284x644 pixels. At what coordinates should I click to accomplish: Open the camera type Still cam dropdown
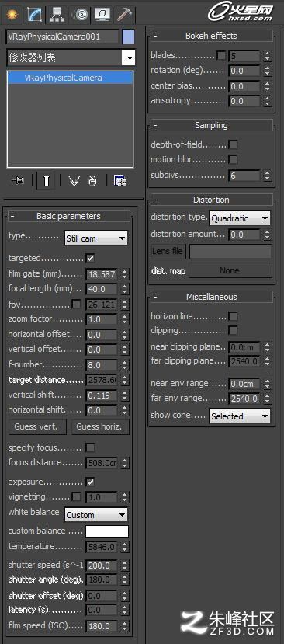pos(96,238)
